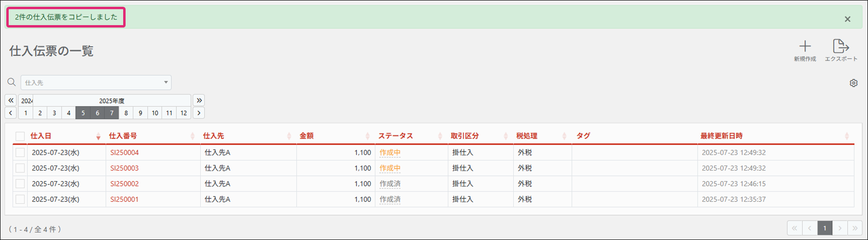The height and width of the screenshot is (240, 868).
Task: Click the previous month single-left arrow
Action: (11, 113)
